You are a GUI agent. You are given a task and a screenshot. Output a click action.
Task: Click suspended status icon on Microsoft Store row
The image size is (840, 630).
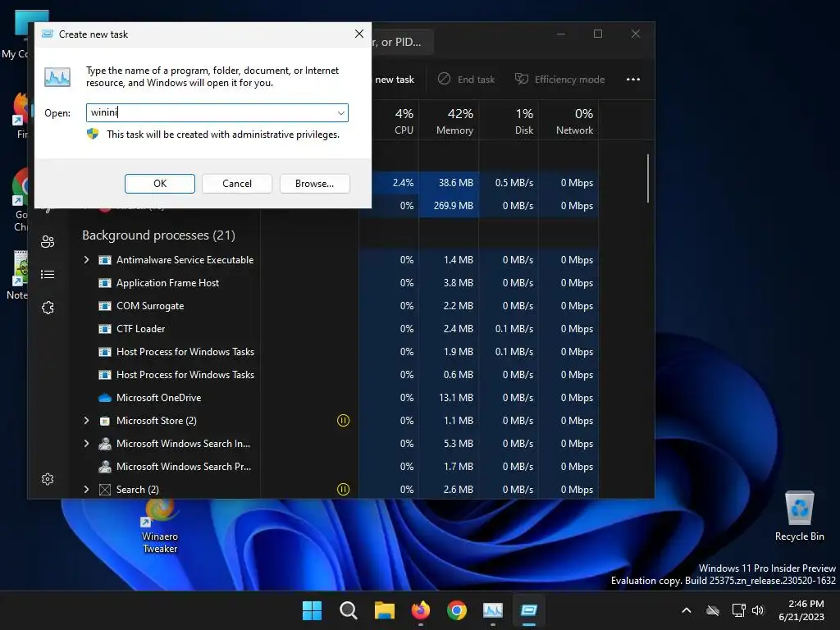[344, 421]
